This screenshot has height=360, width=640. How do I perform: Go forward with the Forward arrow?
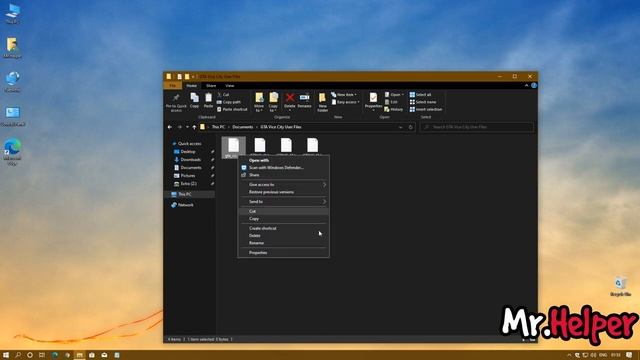[x=180, y=127]
